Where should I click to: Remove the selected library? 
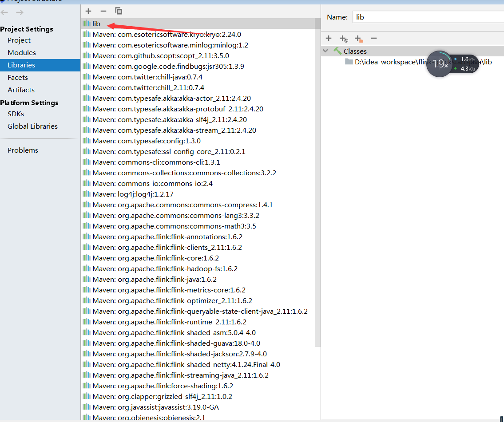pos(103,11)
